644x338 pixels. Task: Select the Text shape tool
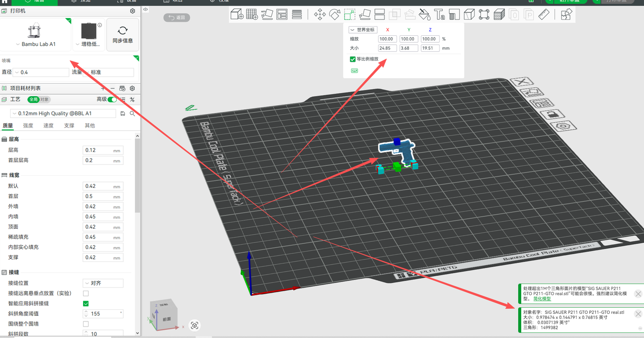439,15
